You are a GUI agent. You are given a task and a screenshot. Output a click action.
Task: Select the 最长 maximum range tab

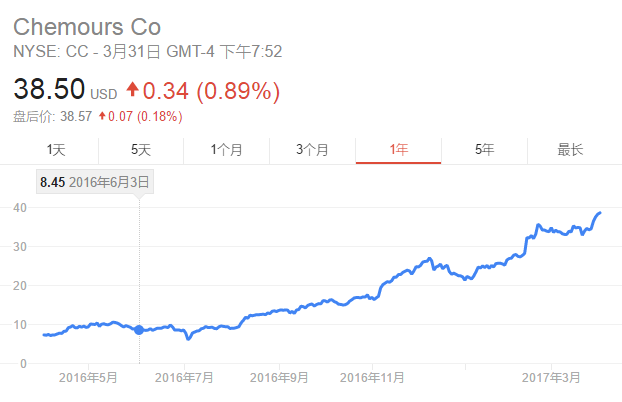(570, 150)
